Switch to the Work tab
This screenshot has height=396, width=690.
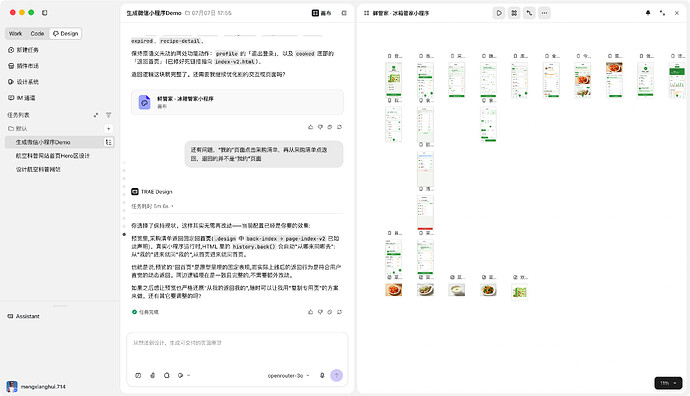(x=15, y=33)
